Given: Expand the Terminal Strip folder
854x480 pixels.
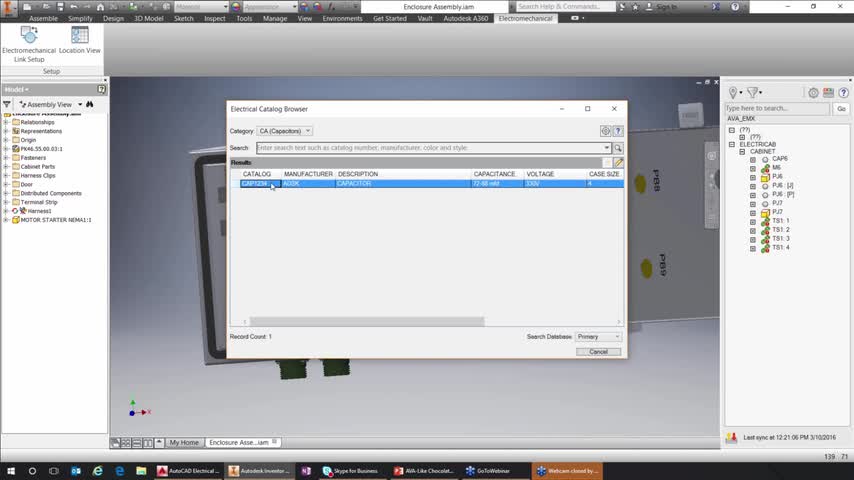Looking at the screenshot, I should [x=6, y=202].
